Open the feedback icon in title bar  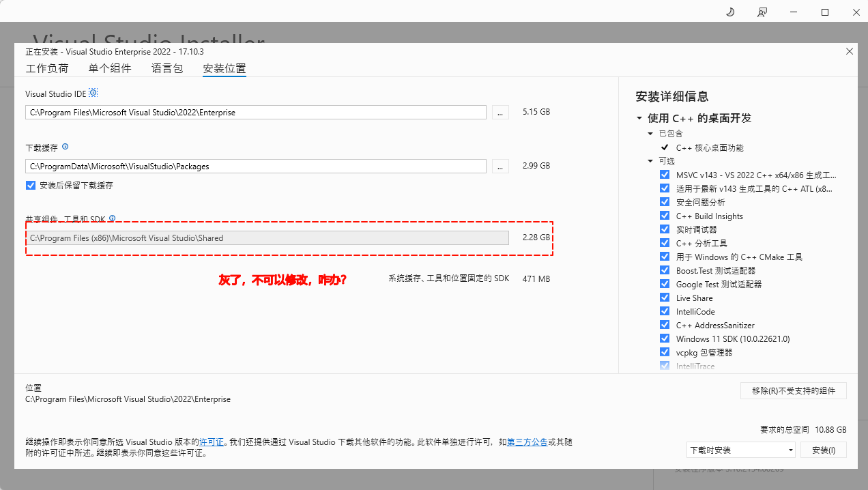[x=762, y=12]
